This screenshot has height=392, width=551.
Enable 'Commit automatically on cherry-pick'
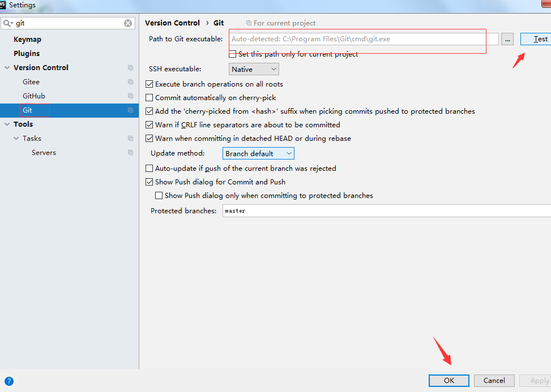coord(150,97)
